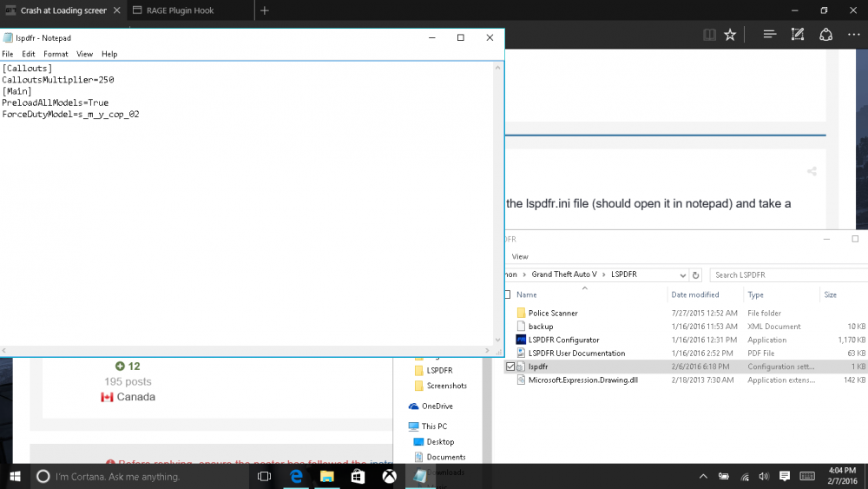Select the backup XML file
Viewport: 868px width, 489px height.
pyautogui.click(x=540, y=327)
